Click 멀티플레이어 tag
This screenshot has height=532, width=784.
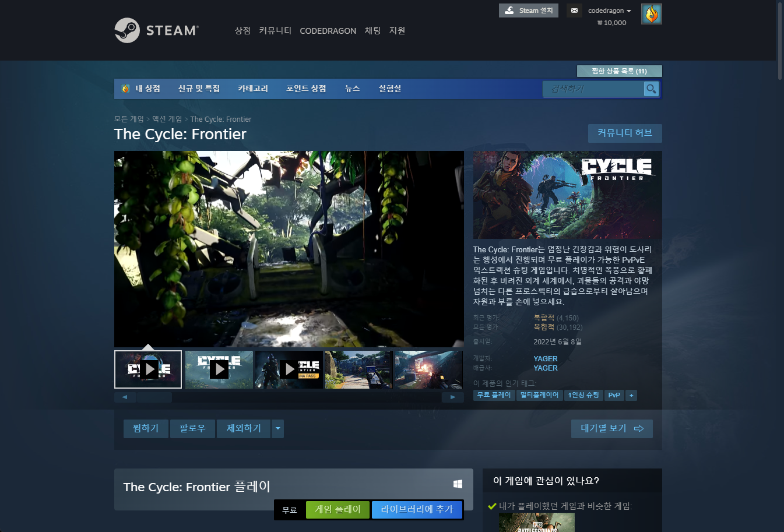(539, 395)
